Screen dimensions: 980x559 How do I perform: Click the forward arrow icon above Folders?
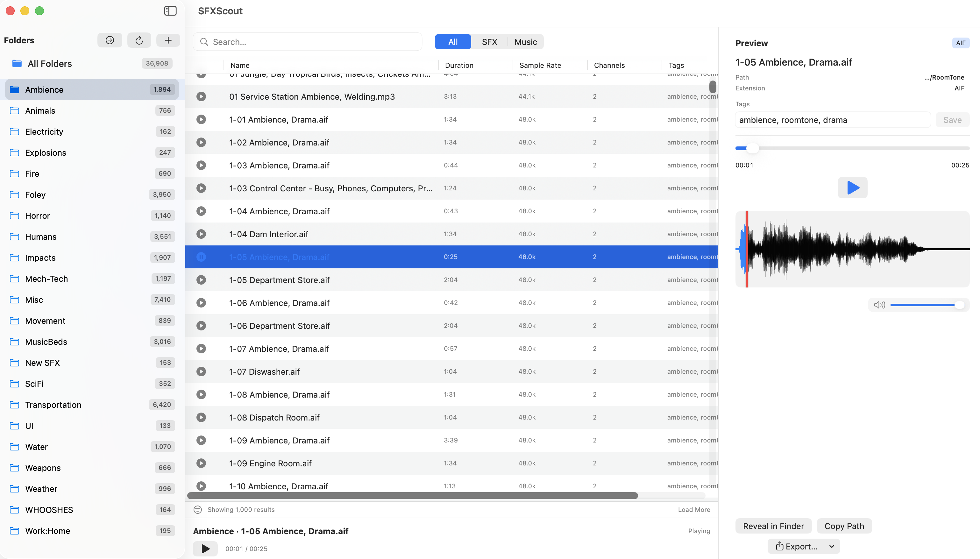point(110,40)
